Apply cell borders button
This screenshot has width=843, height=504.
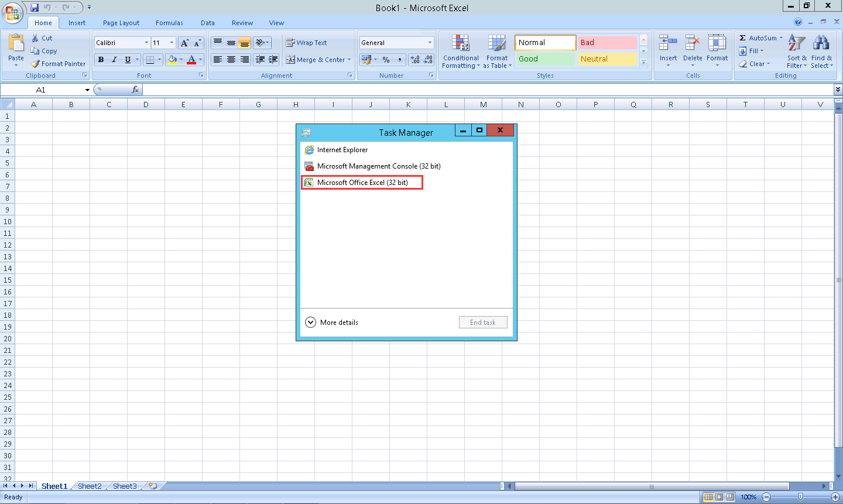point(150,60)
